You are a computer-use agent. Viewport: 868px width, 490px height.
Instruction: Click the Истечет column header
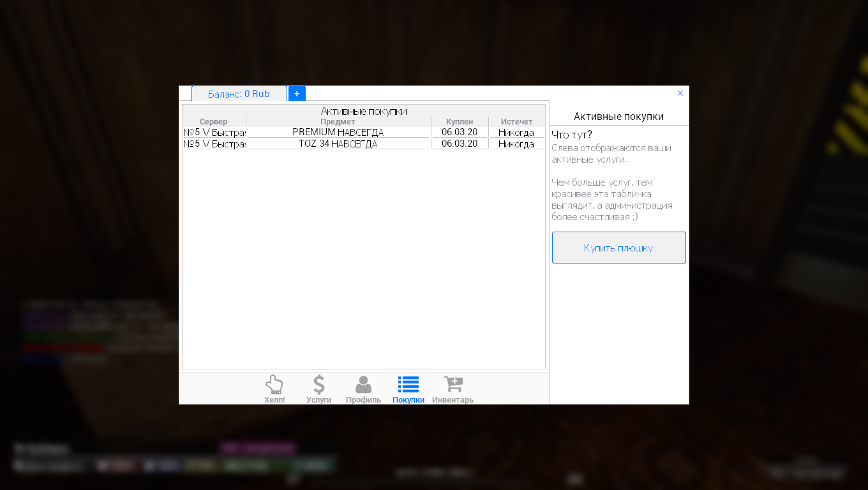tap(516, 122)
